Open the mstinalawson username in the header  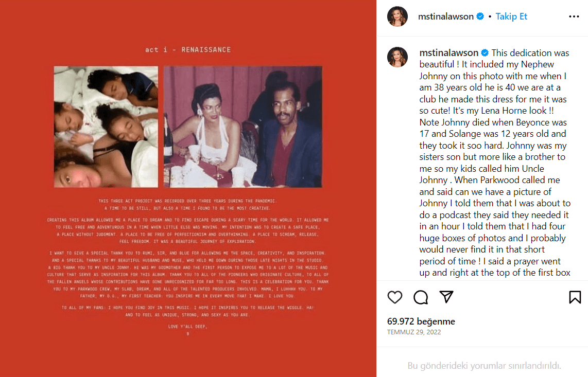[445, 16]
